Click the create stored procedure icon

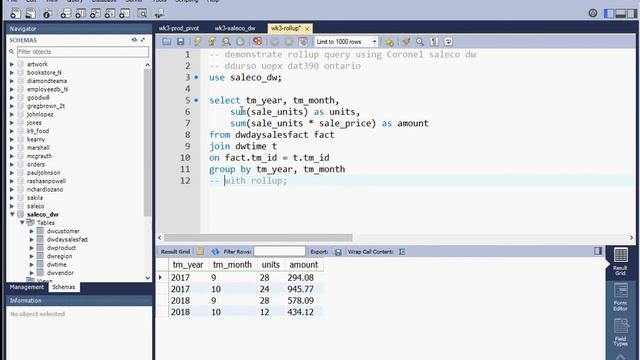pyautogui.click(x=110, y=13)
